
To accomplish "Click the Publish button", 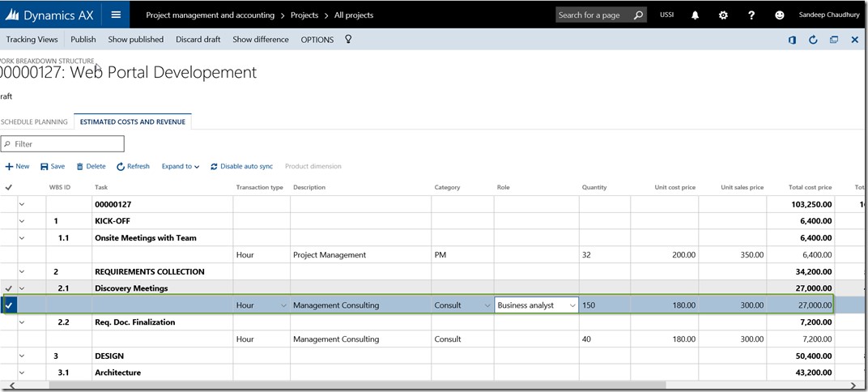I will click(x=83, y=40).
